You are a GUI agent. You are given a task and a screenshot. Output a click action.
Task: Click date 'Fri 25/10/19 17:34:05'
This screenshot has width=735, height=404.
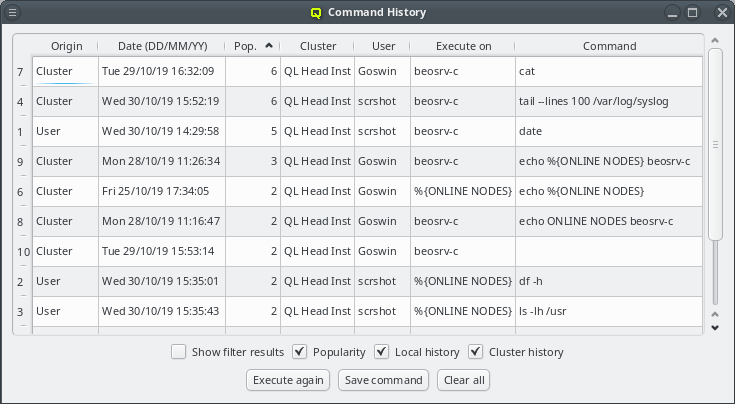[162, 191]
